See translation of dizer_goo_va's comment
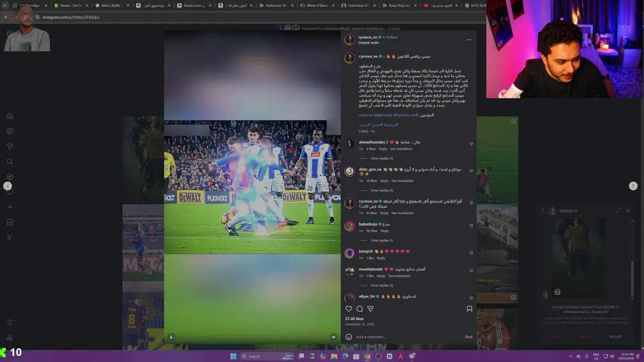The height and width of the screenshot is (362, 644). point(403,181)
